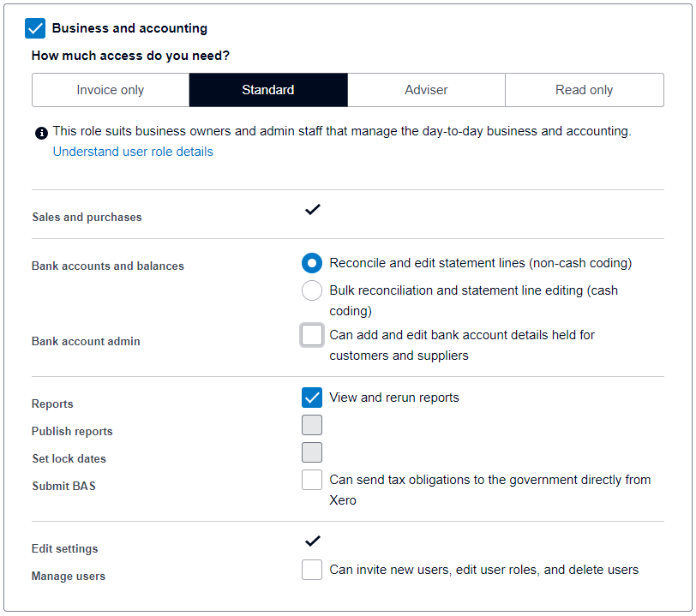Select Reconcile and edit statement lines option
Image resolution: width=696 pixels, height=616 pixels.
coord(312,263)
